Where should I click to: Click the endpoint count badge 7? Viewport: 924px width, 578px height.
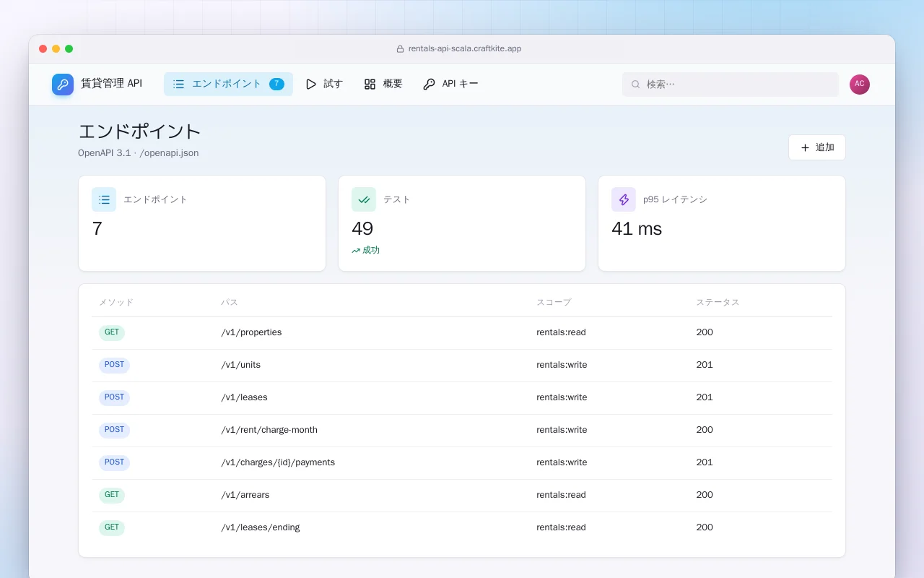[x=276, y=84]
